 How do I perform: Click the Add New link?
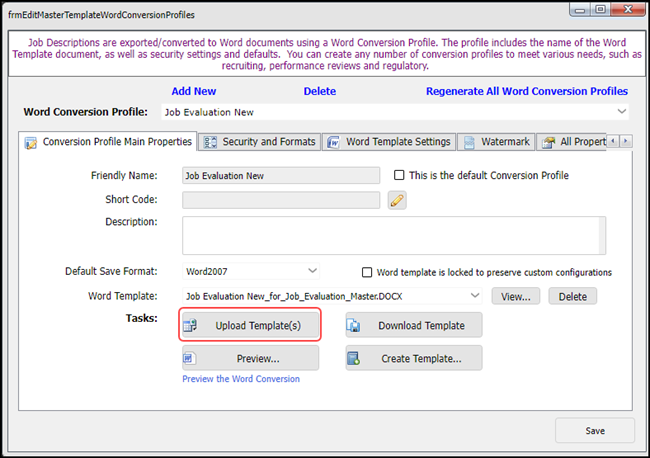[x=194, y=91]
